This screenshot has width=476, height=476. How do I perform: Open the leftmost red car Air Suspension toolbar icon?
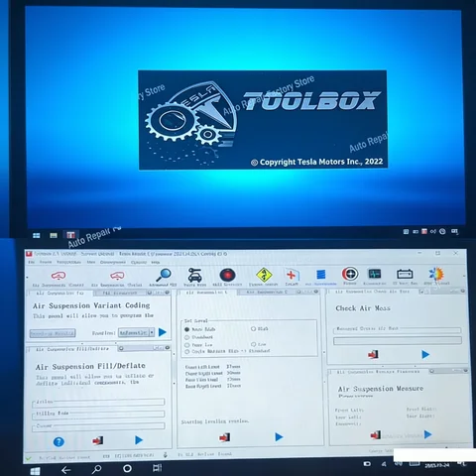[59, 276]
